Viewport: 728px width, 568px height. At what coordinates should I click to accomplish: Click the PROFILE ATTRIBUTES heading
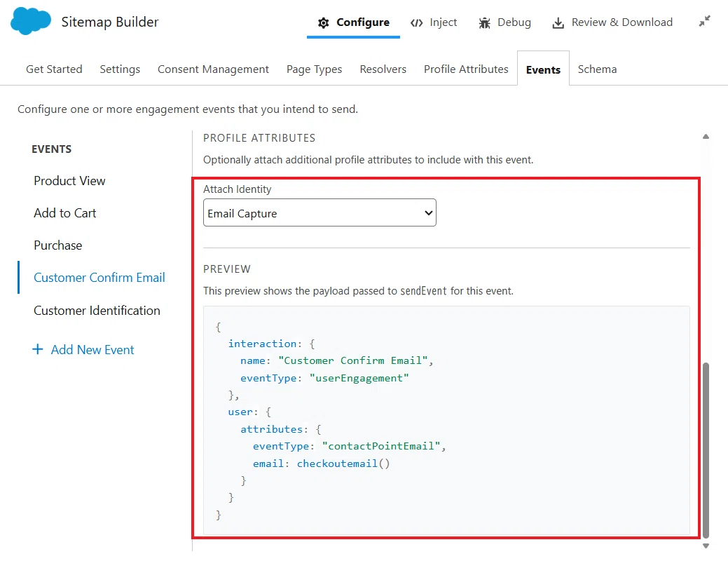pyautogui.click(x=259, y=138)
